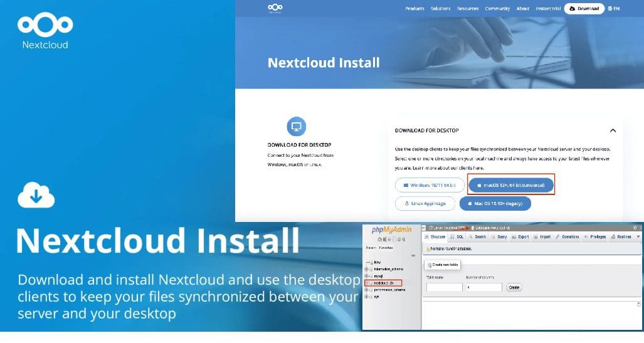Screen dimensions: 644x343
Task: Switch to the SQL tab
Action: pyautogui.click(x=457, y=237)
